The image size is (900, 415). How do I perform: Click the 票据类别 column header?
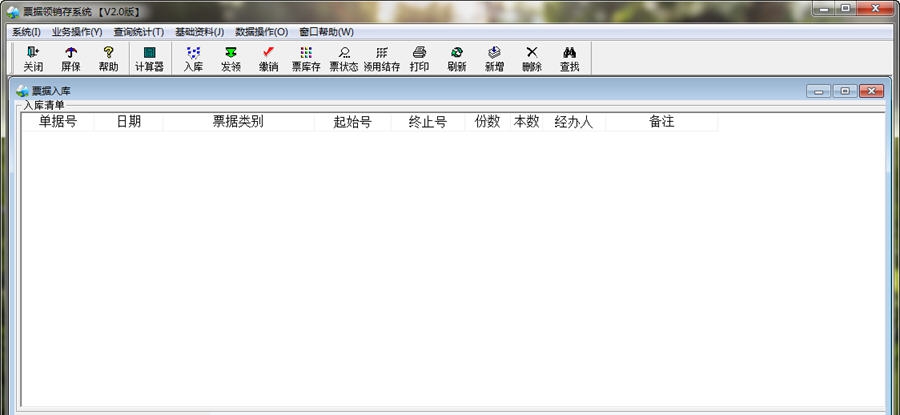(238, 122)
